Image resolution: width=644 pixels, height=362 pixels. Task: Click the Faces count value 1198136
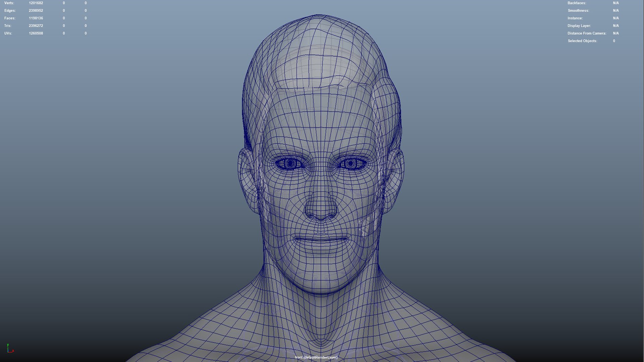tap(36, 18)
